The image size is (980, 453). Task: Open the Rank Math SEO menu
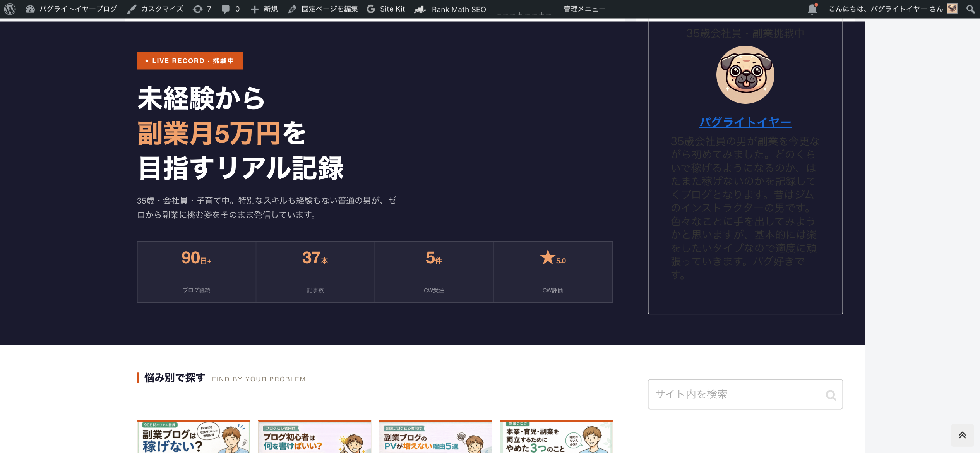450,9
